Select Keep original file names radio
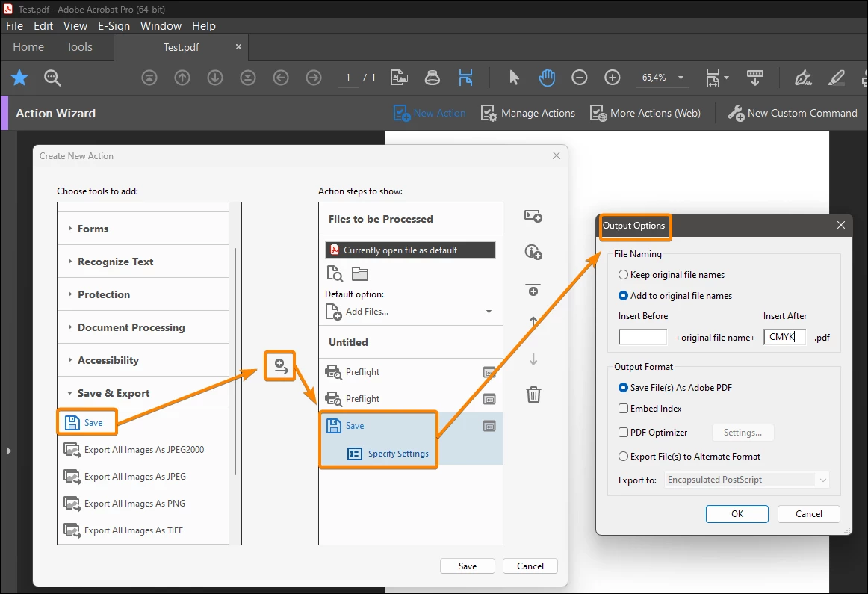868x594 pixels. coord(623,274)
